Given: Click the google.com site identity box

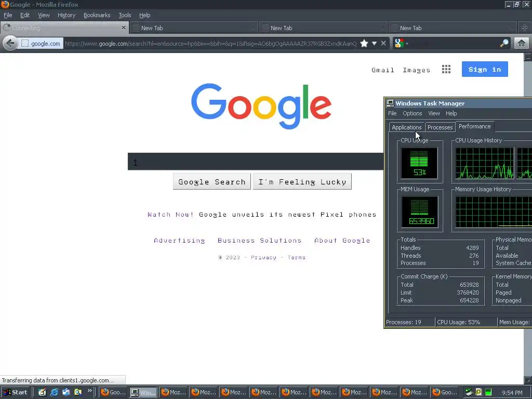Looking at the screenshot, I should tap(41, 44).
